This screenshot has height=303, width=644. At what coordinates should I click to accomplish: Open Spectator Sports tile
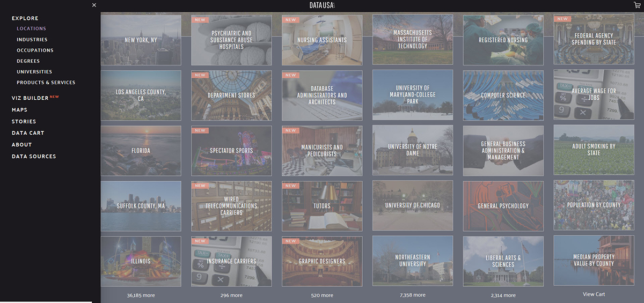pyautogui.click(x=231, y=151)
